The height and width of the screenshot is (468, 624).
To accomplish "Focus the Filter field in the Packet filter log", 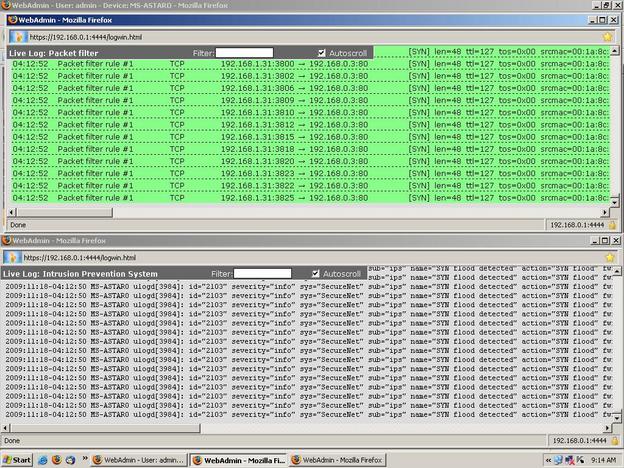I will click(x=244, y=53).
